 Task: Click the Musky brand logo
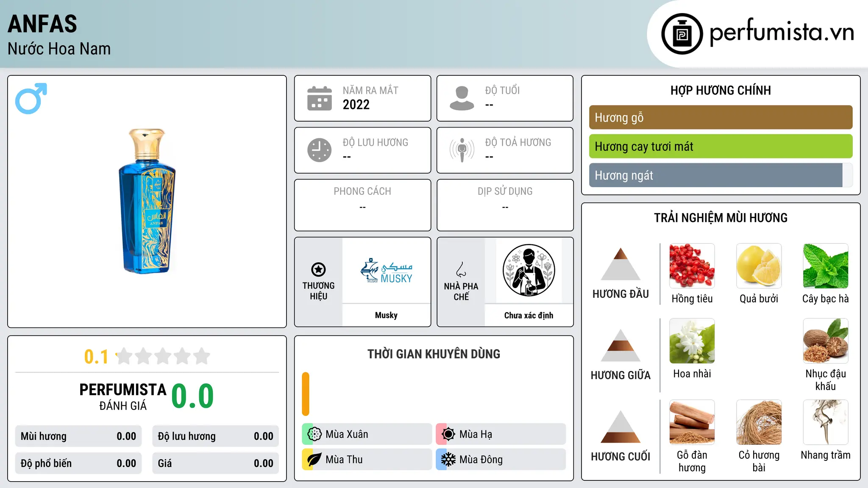click(386, 271)
